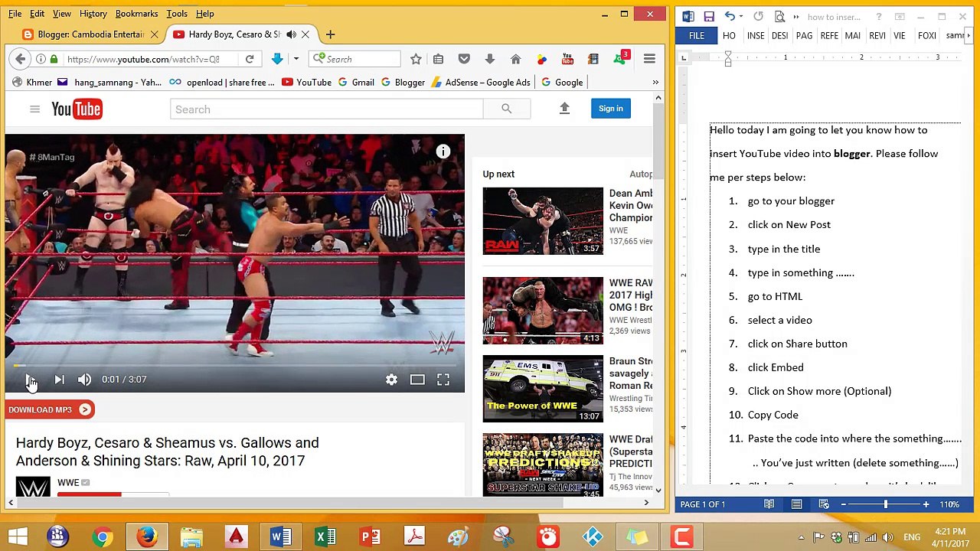The width and height of the screenshot is (980, 551).
Task: Open the Firefox Tools menu
Action: coord(177,14)
